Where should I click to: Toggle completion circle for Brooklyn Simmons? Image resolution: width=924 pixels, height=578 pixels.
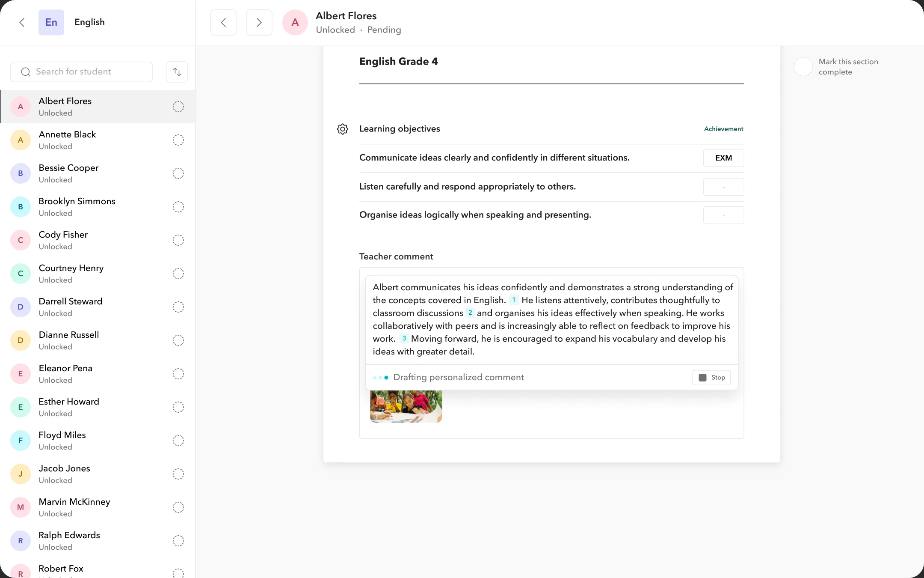pos(178,207)
